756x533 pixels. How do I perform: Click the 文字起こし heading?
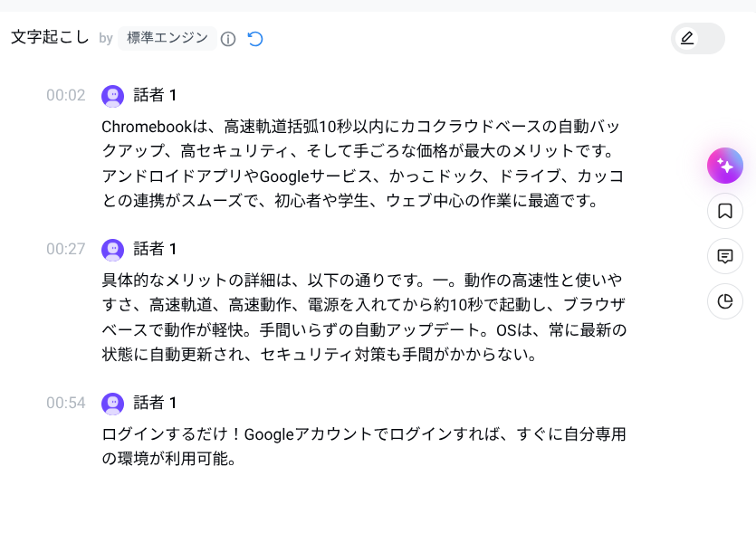click(50, 38)
